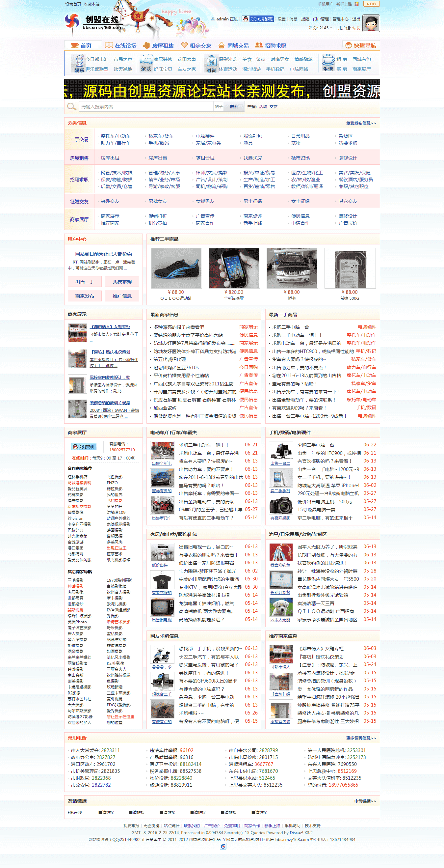The image size is (444, 868).
Task: Open the 帖子 search type dropdown
Action: click(219, 107)
